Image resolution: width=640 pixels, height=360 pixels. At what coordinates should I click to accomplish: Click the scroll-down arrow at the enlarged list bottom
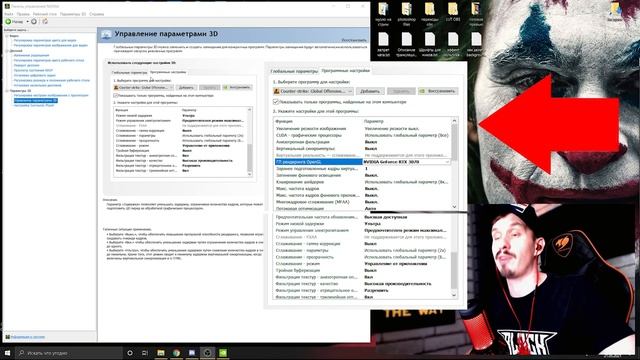(x=454, y=295)
